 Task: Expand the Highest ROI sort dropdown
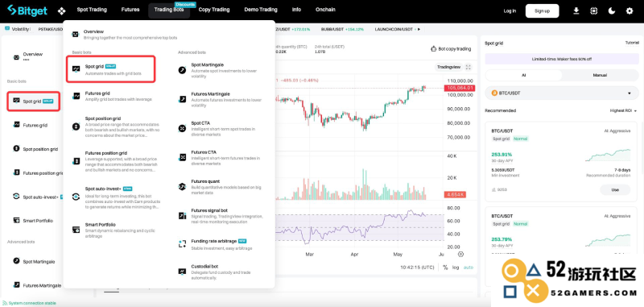(623, 110)
